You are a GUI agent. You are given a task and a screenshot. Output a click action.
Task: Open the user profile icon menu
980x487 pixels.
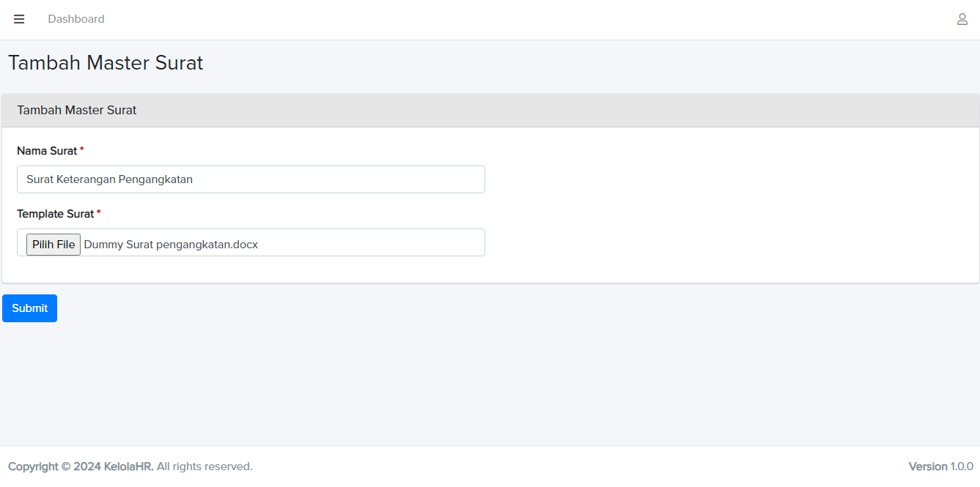tap(962, 19)
